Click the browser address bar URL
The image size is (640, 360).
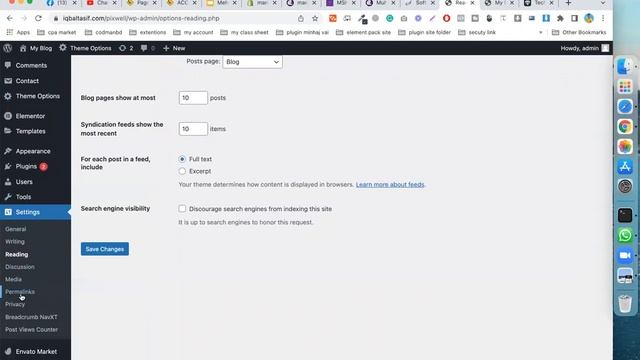(x=141, y=18)
